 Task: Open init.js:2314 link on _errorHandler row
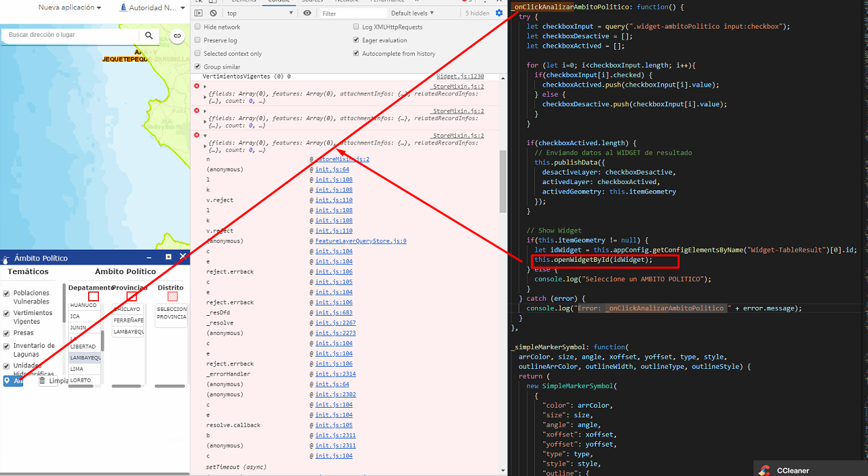coord(336,374)
